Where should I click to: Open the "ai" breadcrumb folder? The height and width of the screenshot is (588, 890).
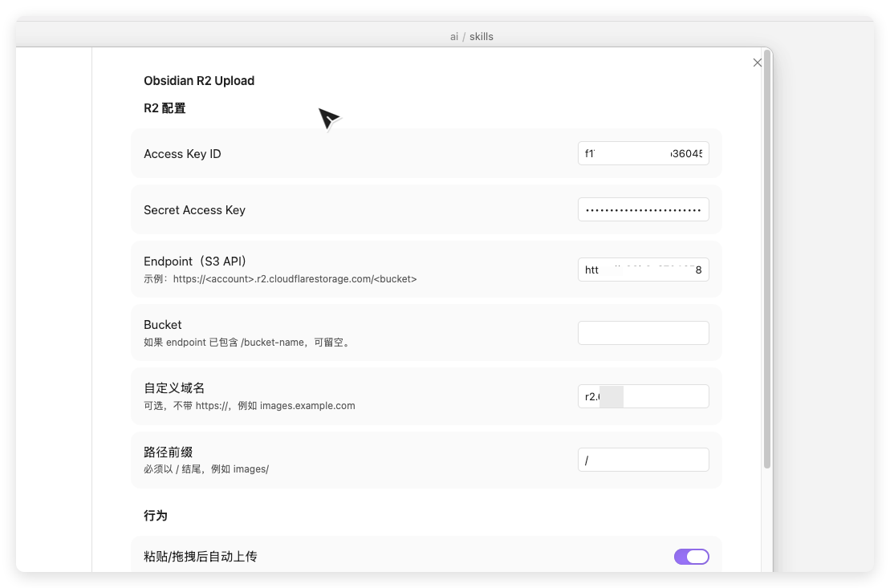(x=454, y=37)
